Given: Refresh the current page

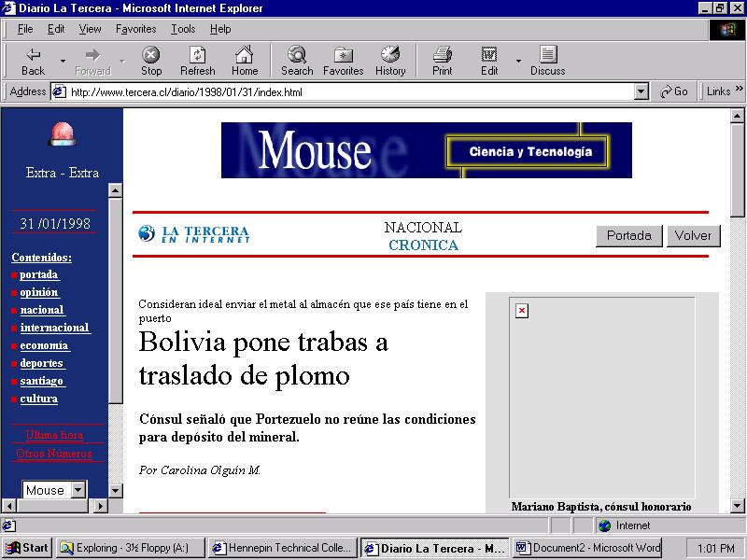Looking at the screenshot, I should click(197, 61).
